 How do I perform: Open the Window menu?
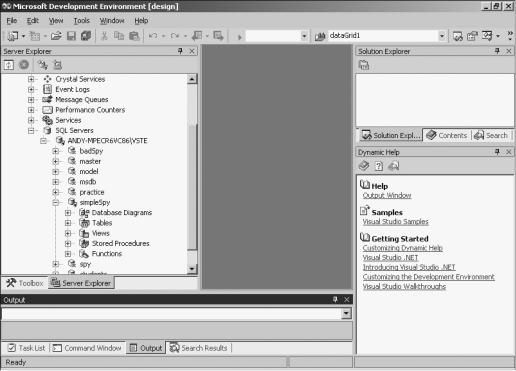[112, 21]
